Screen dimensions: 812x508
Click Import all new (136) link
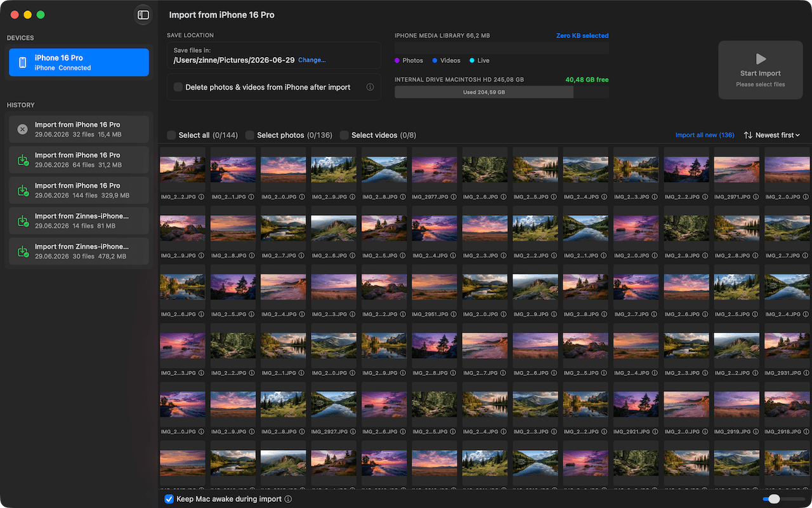pos(705,135)
